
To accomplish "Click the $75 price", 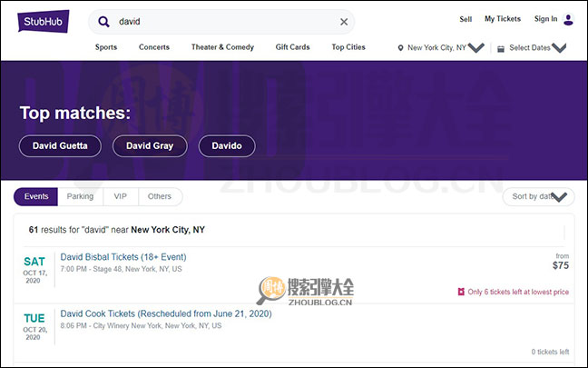I will (x=561, y=265).
